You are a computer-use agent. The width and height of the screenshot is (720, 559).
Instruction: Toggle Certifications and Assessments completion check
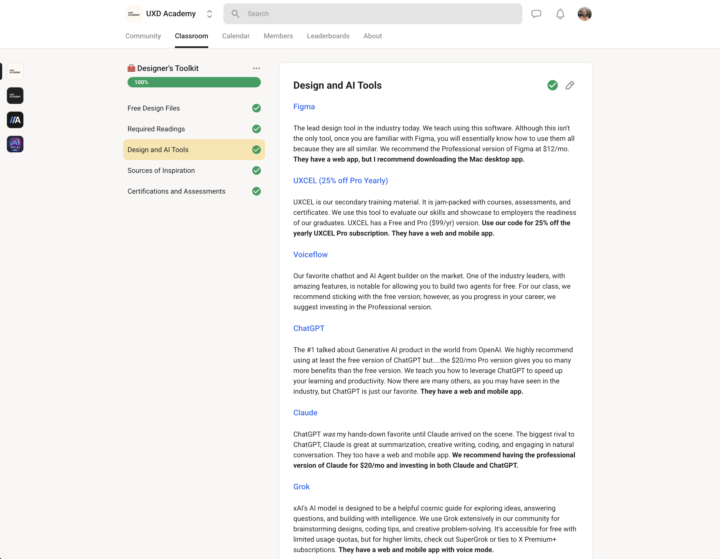(257, 191)
